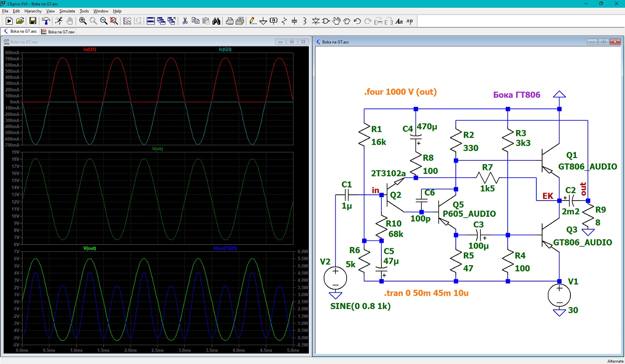Click the Draw wire pencil tool

[252, 21]
